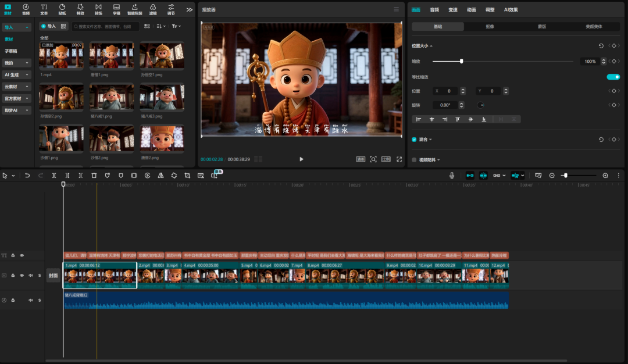Image resolution: width=628 pixels, height=364 pixels.
Task: Mute the main video track speaker
Action: [30, 275]
